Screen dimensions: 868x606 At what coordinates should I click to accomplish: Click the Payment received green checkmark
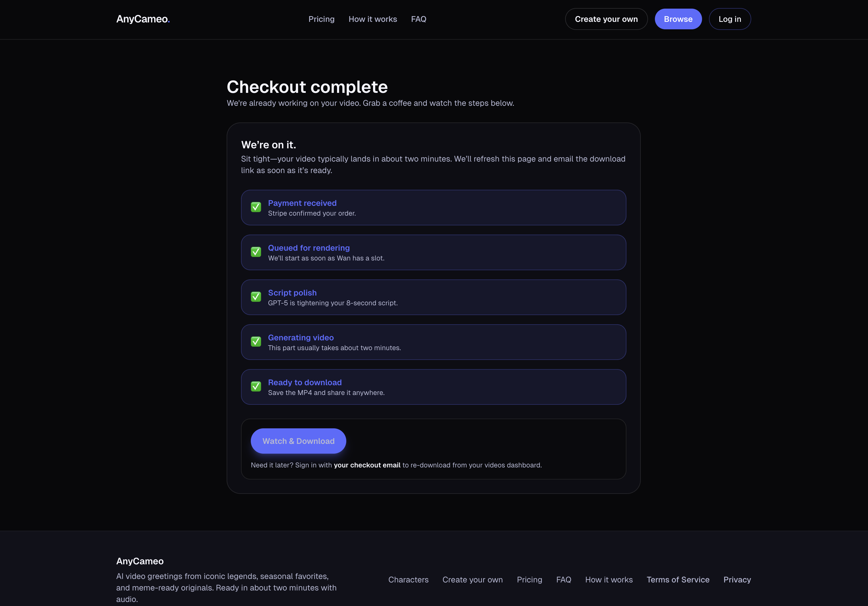point(256,207)
